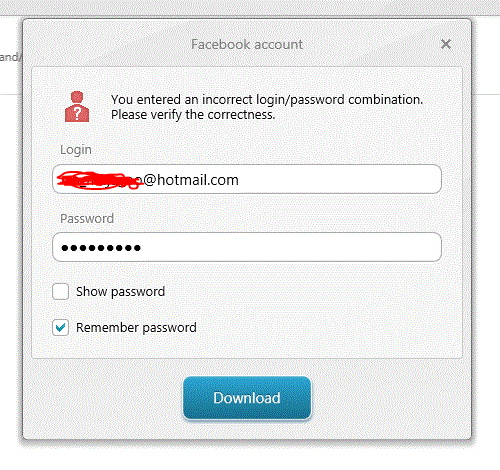
Task: Click the blue Download button
Action: 247,398
